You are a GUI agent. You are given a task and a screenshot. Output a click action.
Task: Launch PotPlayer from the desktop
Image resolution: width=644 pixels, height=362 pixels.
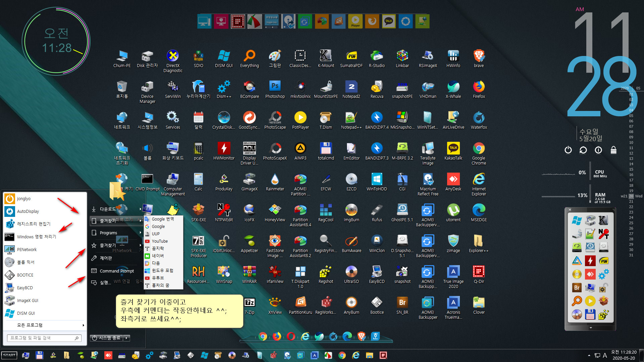300,120
